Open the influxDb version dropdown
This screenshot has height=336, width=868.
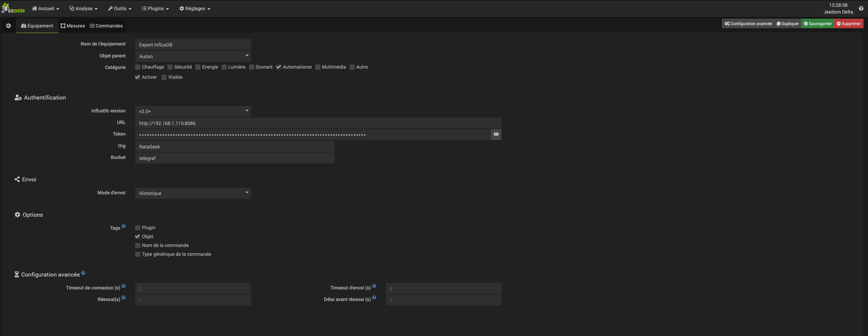coord(193,111)
